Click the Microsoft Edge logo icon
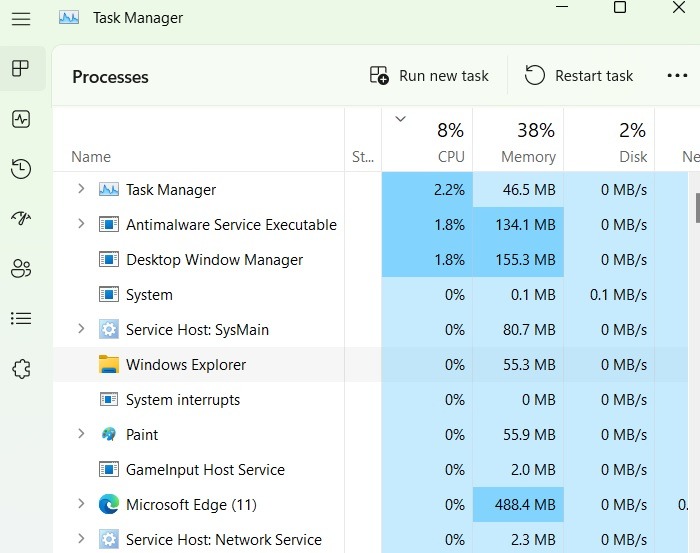700x553 pixels. coord(108,504)
